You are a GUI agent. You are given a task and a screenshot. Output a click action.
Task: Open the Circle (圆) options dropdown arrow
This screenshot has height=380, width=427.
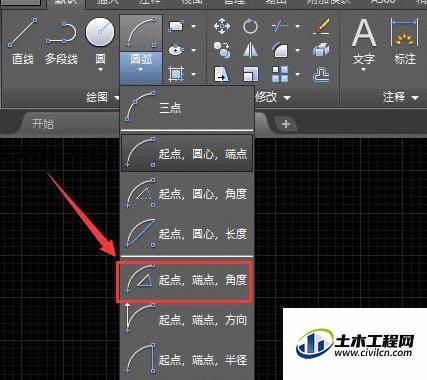pyautogui.click(x=100, y=69)
